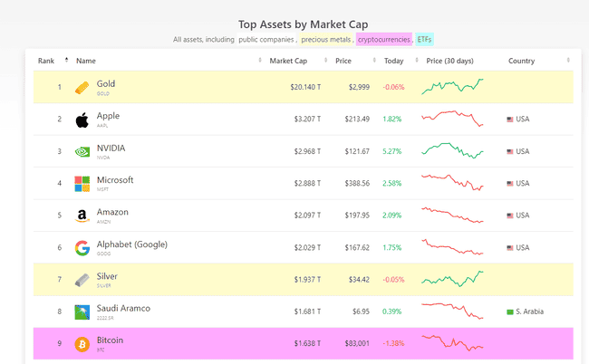Sort table by Rank column
The width and height of the screenshot is (589, 364).
[x=46, y=61]
